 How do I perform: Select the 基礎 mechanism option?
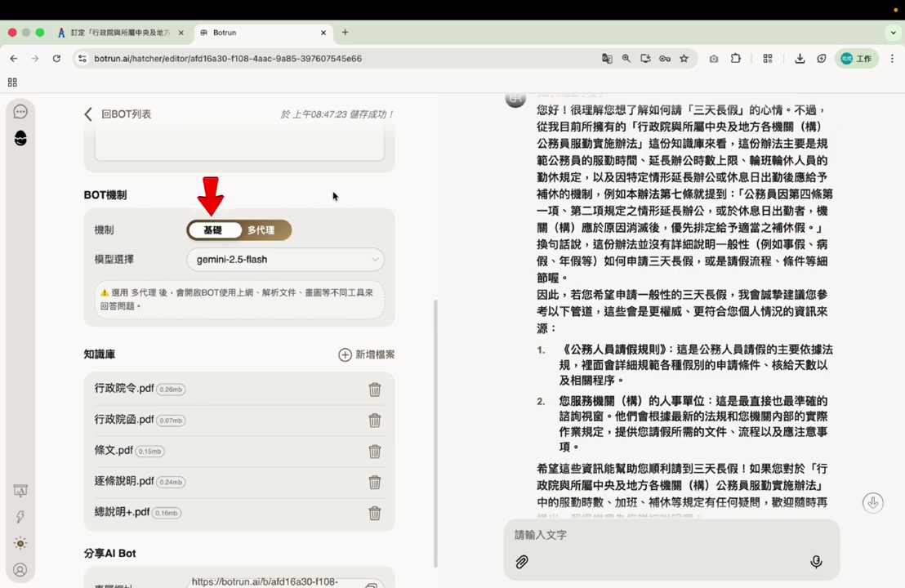point(213,229)
